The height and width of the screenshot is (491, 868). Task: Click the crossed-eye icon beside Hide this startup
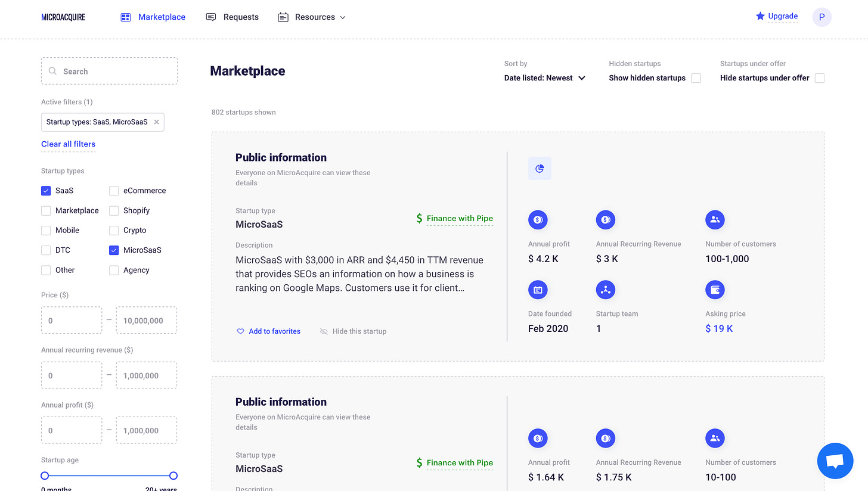(324, 331)
